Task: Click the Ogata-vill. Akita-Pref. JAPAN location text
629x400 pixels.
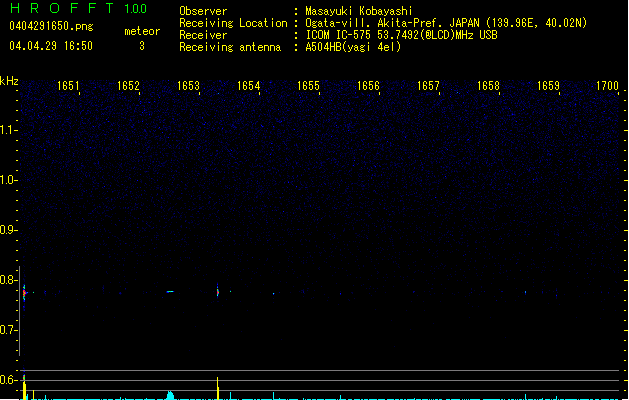Action: [446, 23]
